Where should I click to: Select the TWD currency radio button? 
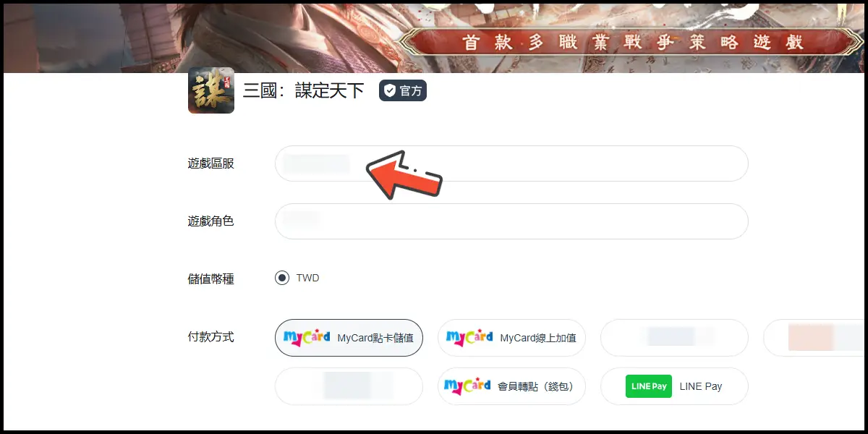pyautogui.click(x=282, y=278)
